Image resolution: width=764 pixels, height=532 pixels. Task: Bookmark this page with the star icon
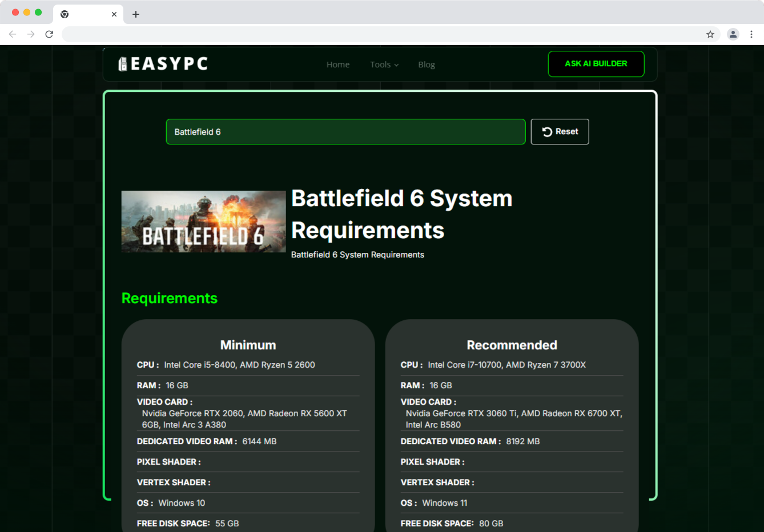click(710, 34)
